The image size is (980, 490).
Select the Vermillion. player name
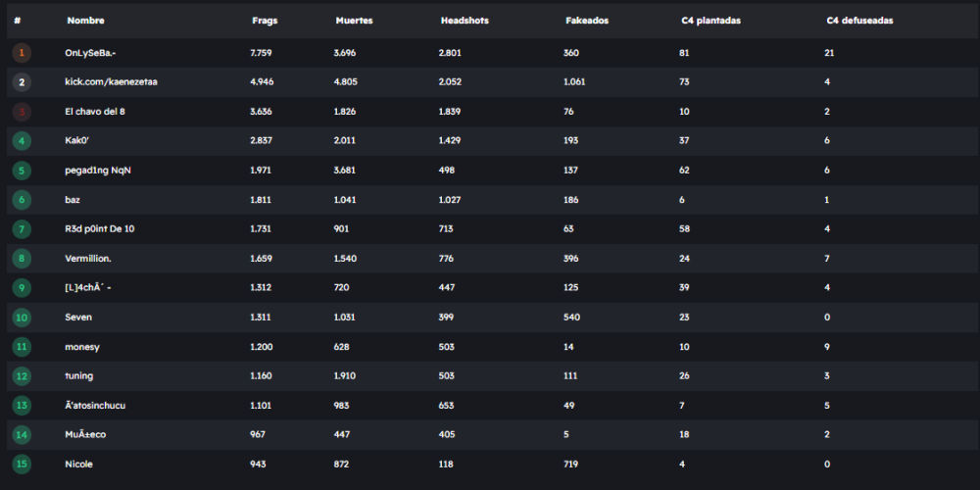88,259
